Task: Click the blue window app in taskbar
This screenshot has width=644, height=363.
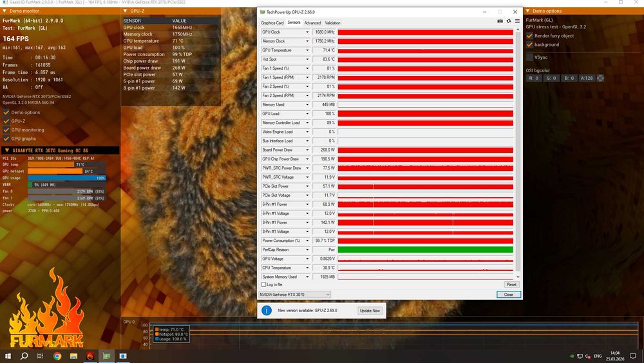Action: (123, 356)
